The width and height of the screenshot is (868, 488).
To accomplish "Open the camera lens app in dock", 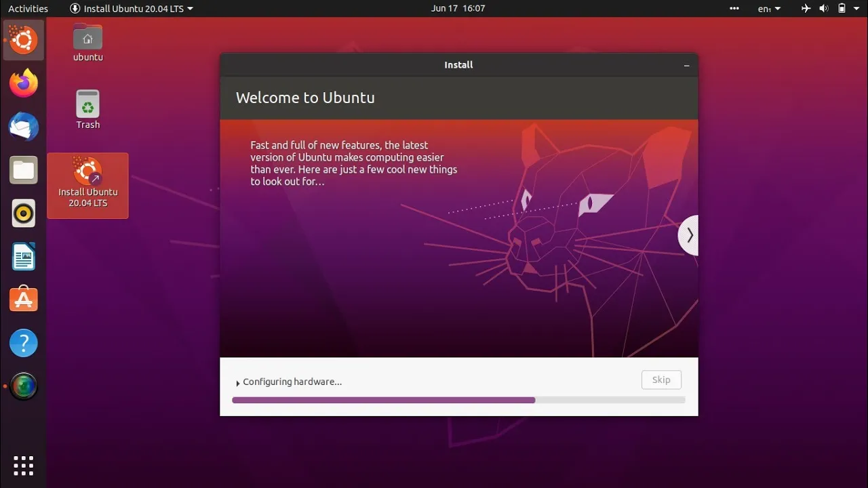I will (x=24, y=386).
